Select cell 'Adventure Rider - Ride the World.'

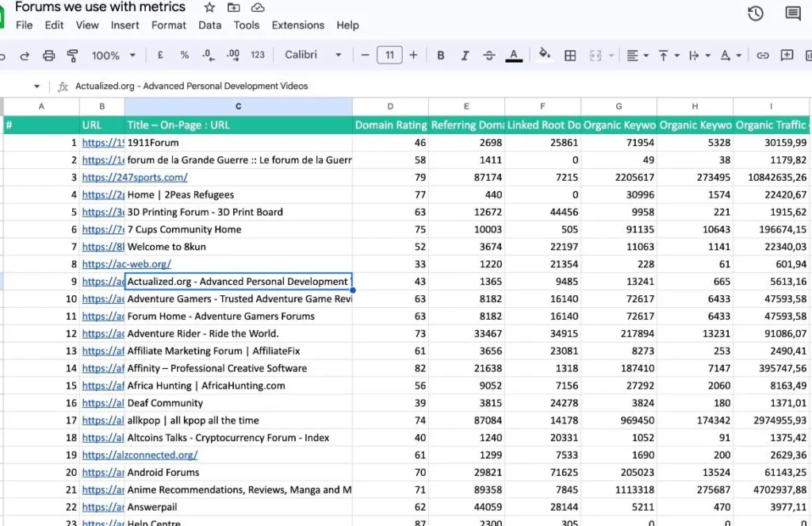238,334
